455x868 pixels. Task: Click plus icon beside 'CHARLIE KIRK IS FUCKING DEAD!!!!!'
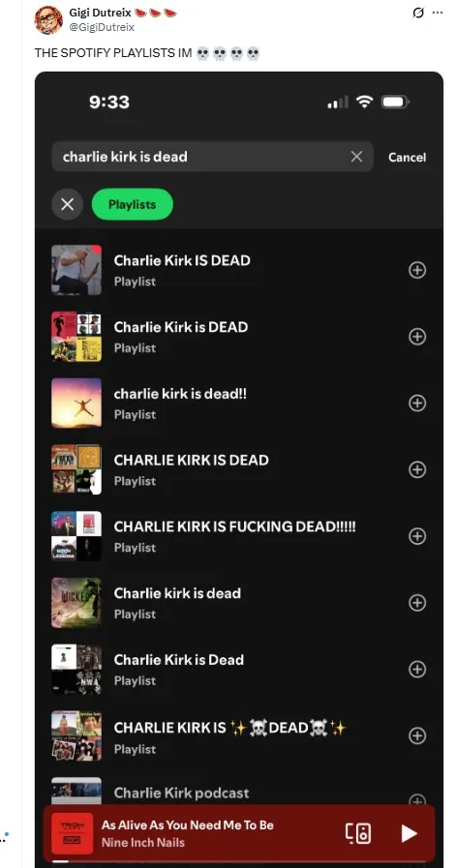point(417,536)
